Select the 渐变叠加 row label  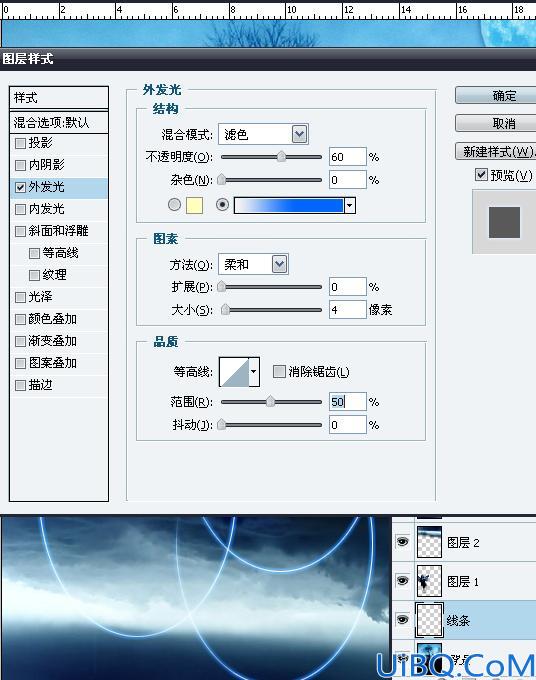point(52,341)
